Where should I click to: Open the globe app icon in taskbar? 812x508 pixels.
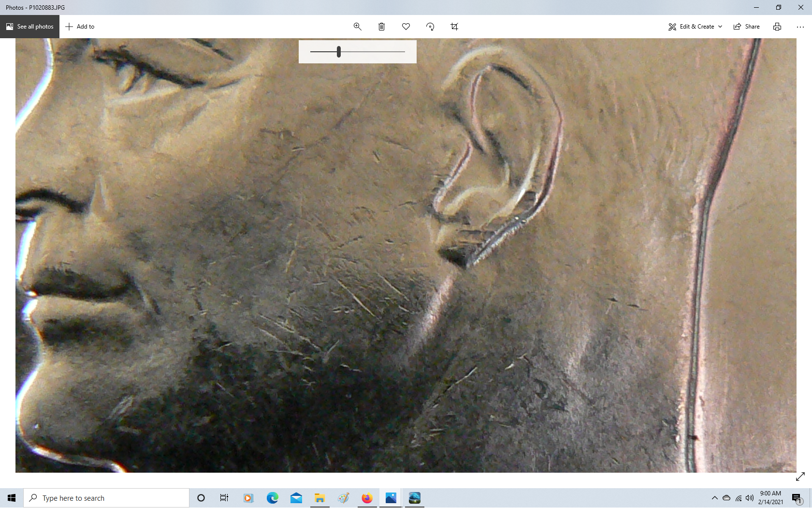coord(414,498)
